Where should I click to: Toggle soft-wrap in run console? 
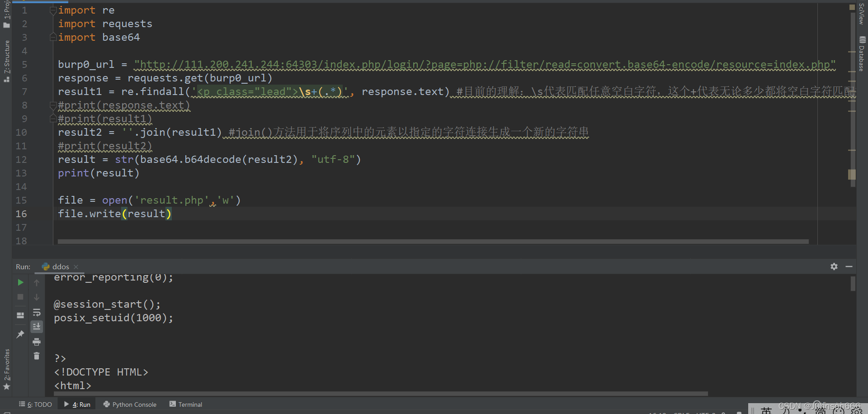click(37, 312)
